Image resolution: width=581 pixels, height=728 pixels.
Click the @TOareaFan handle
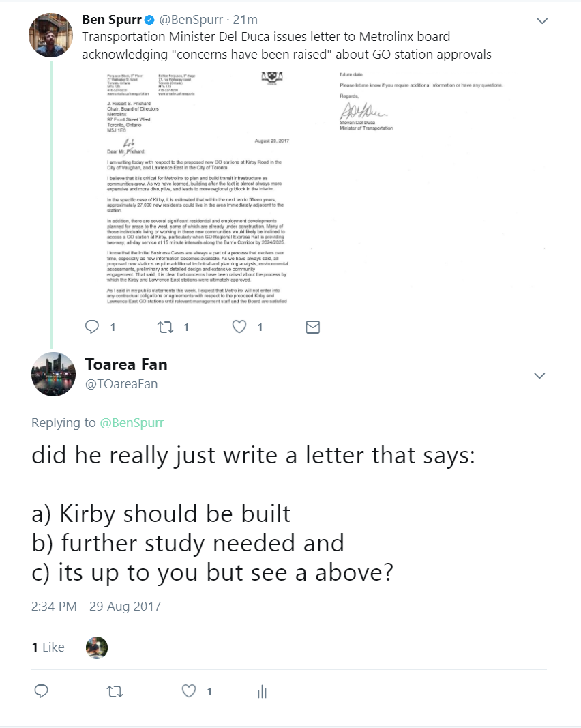121,384
